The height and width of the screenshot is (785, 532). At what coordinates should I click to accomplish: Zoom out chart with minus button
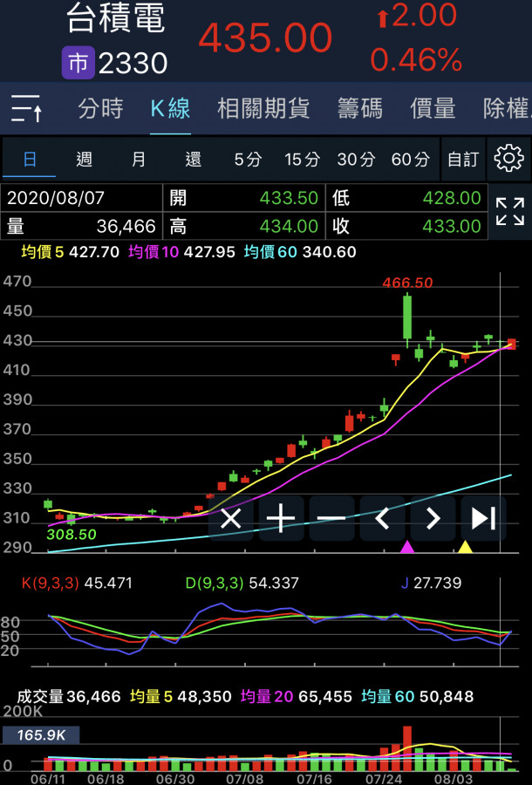(331, 519)
